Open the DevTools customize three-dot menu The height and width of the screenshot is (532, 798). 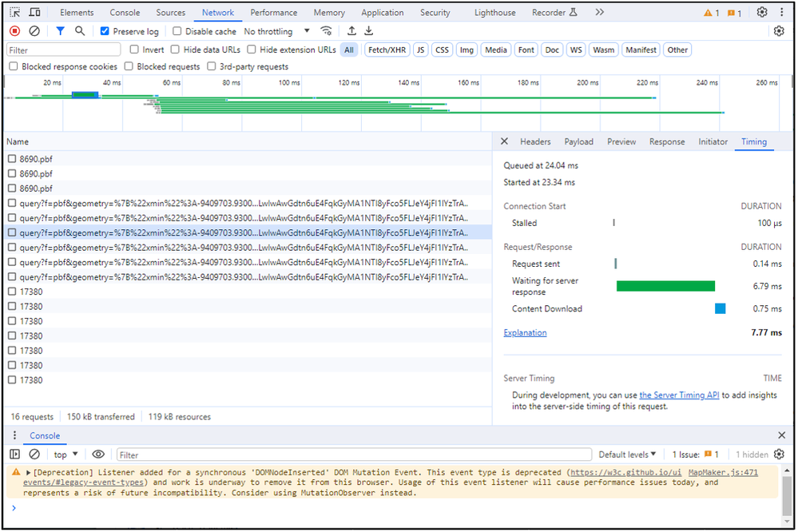coord(782,12)
